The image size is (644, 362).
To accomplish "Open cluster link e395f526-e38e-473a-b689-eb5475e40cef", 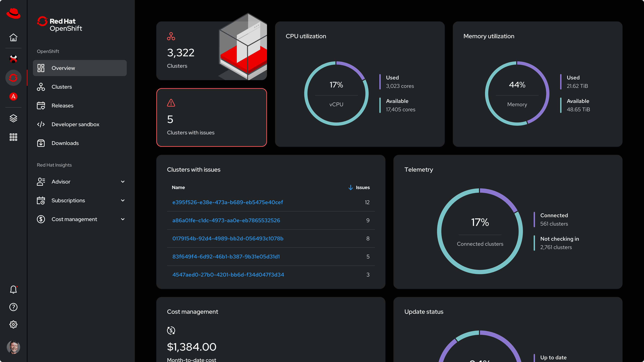I will pyautogui.click(x=228, y=202).
